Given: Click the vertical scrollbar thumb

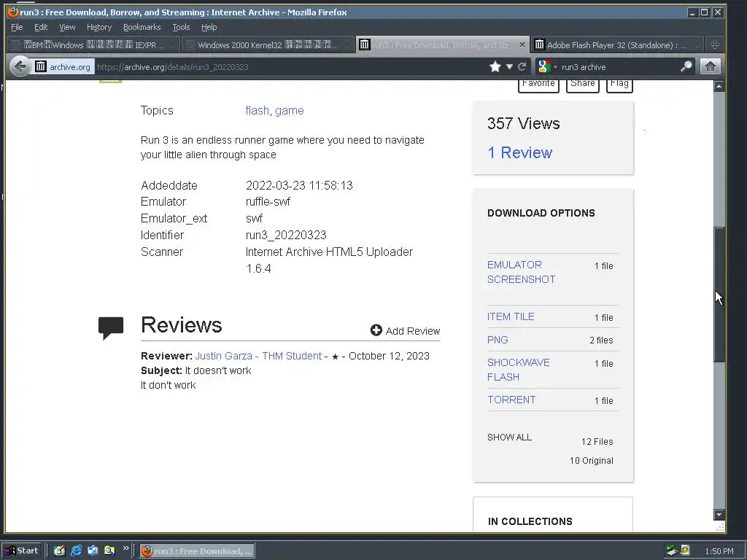Looking at the screenshot, I should [719, 295].
